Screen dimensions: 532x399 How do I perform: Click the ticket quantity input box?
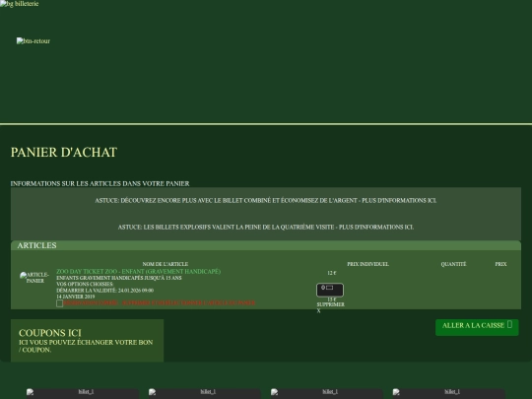pos(330,290)
